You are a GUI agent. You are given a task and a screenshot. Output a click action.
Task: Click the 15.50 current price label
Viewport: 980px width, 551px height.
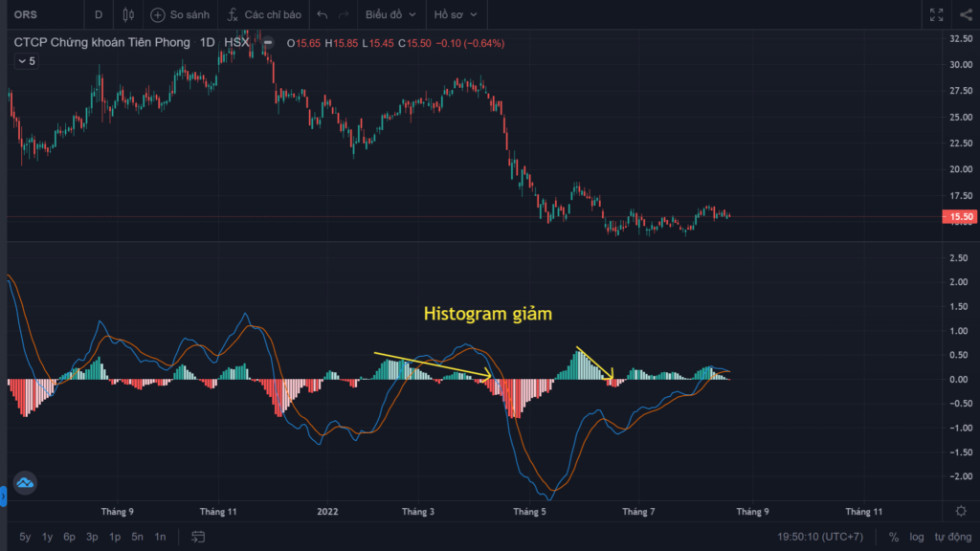click(x=960, y=217)
